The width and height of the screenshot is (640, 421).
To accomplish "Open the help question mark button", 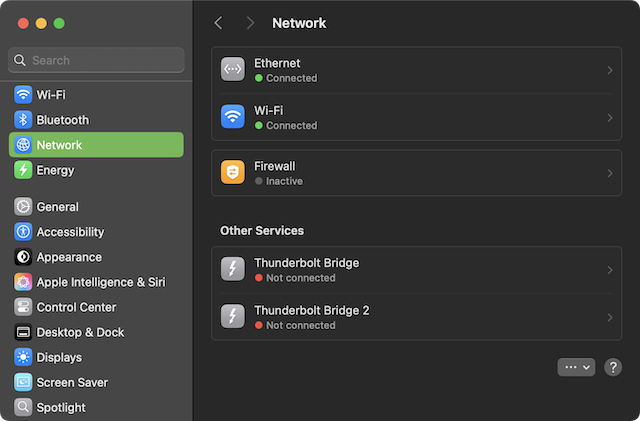I will point(613,367).
